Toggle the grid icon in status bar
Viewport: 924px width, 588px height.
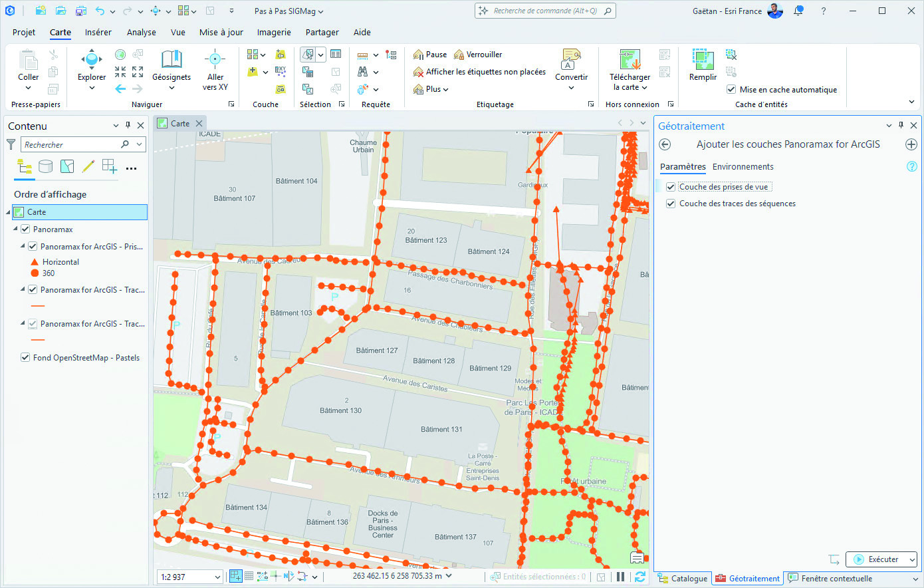click(249, 577)
